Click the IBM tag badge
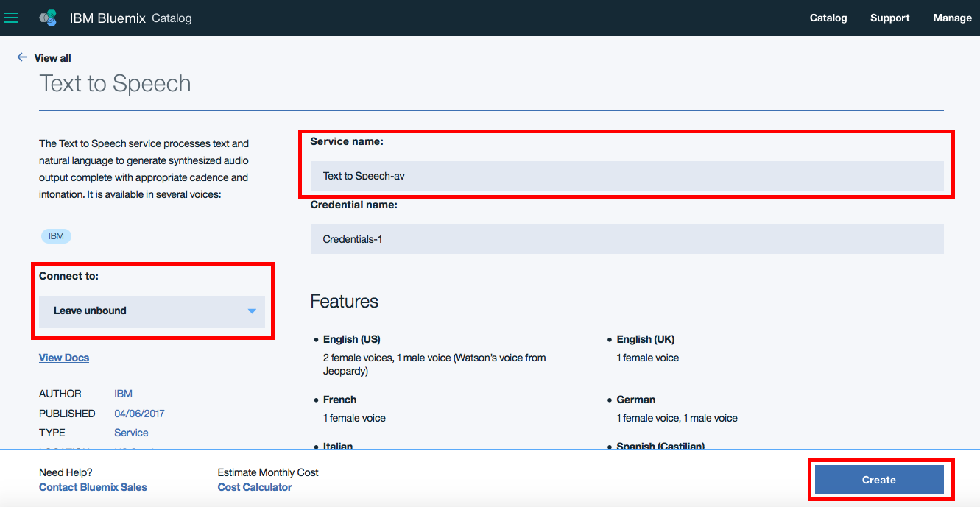The image size is (980, 507). pyautogui.click(x=56, y=236)
